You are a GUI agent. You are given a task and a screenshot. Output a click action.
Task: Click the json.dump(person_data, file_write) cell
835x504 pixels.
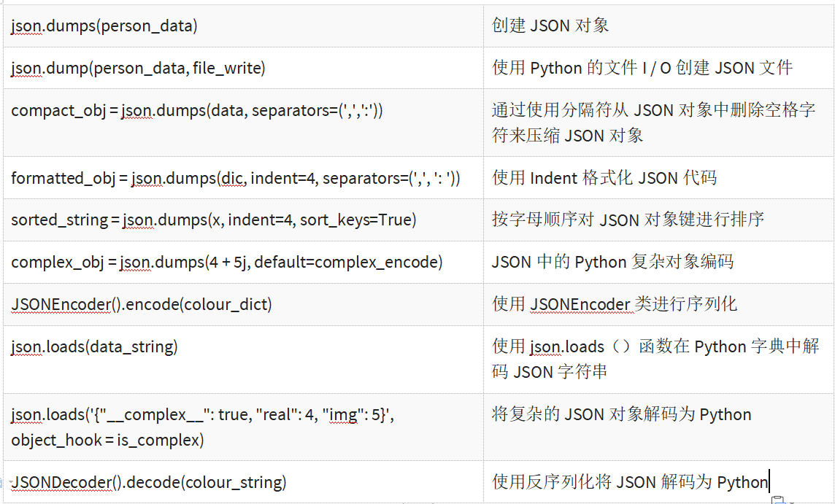click(x=138, y=69)
